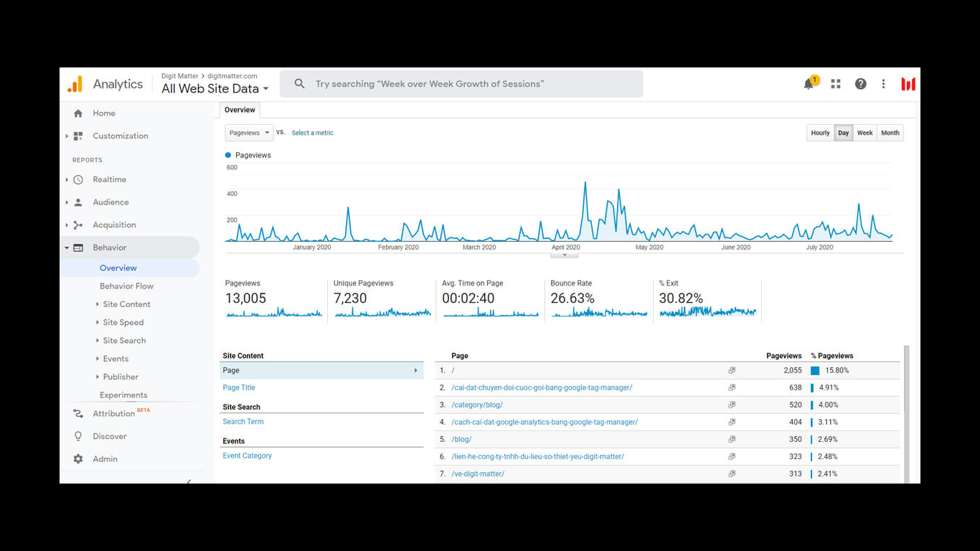Expand the panel below the timeline chart
Screen dimensions: 980x551
(x=565, y=255)
